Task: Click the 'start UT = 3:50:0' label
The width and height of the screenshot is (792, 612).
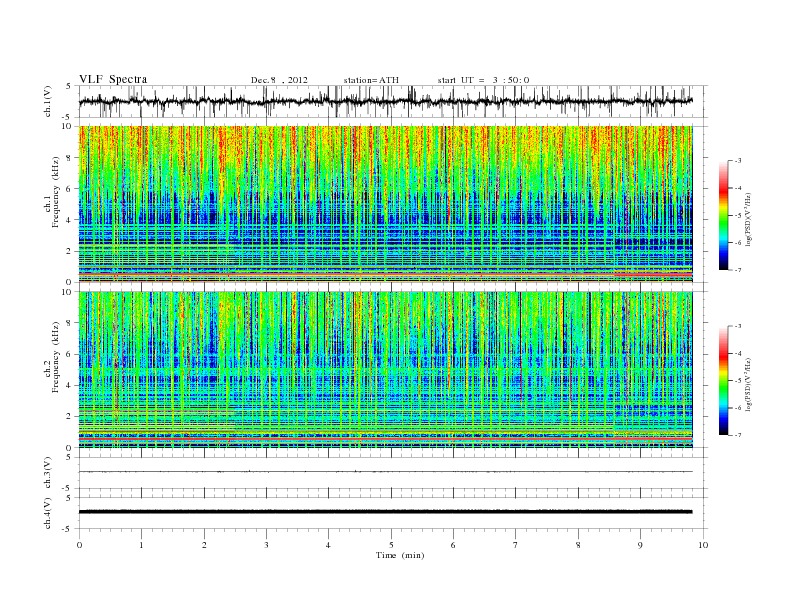Action: [x=483, y=80]
